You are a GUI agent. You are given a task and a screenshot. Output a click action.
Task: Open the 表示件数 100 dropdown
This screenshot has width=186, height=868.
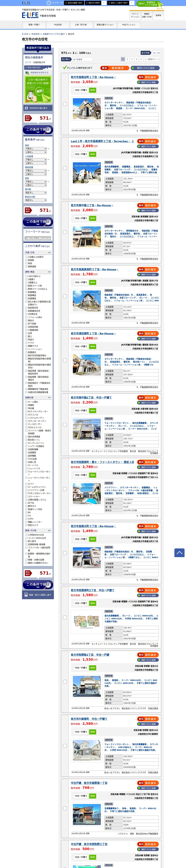point(156,53)
